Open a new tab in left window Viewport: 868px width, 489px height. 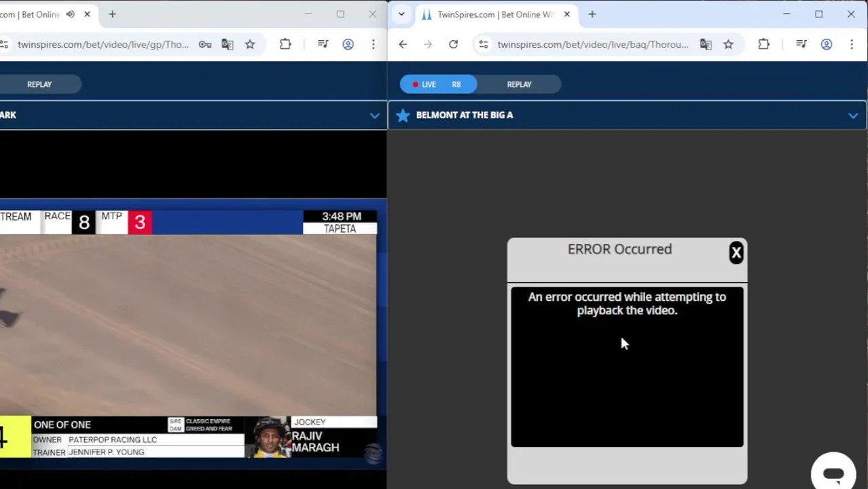113,14
